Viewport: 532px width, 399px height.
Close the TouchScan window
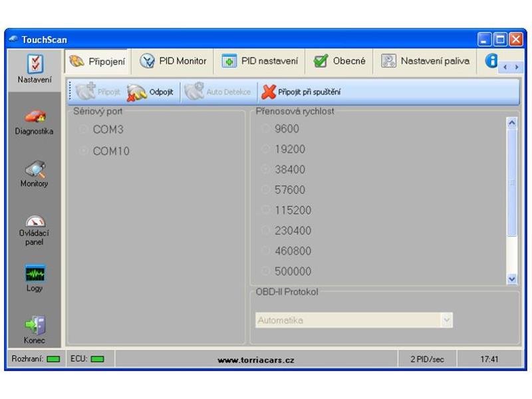pyautogui.click(x=516, y=39)
